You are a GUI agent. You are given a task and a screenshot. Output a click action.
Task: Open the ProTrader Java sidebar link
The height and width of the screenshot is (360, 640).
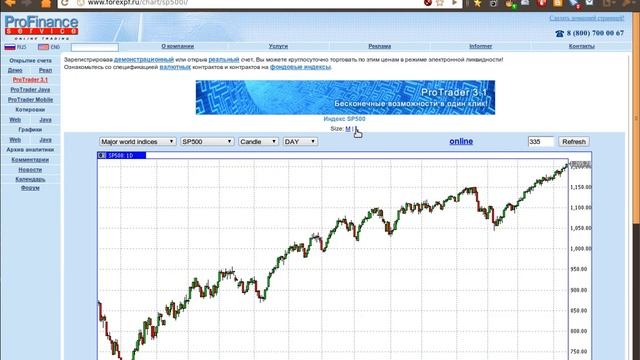(x=30, y=89)
